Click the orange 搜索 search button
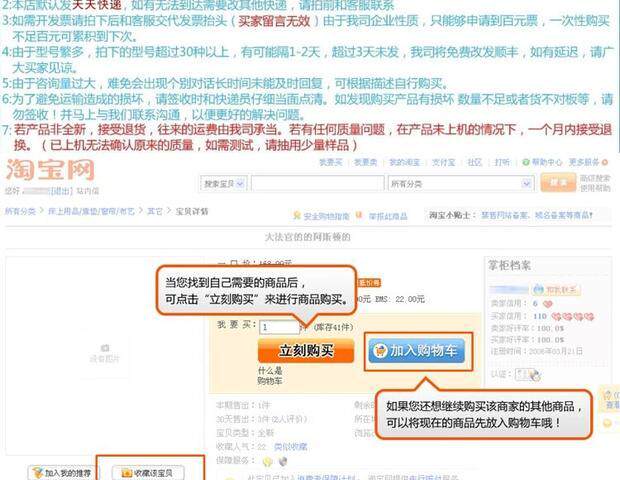Screen dimensions: 620x480 [x=558, y=183]
